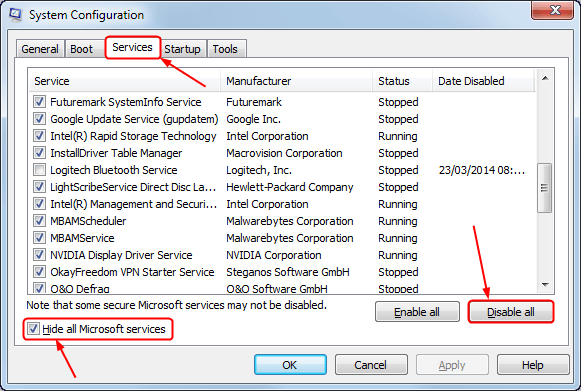Click Stopped status of Futuremark SystemInfo Service

(398, 102)
